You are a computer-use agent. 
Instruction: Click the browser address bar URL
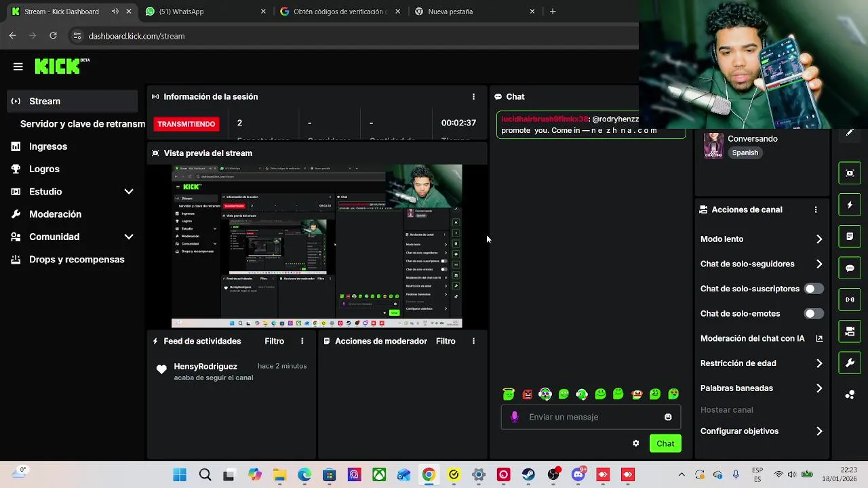click(x=136, y=36)
